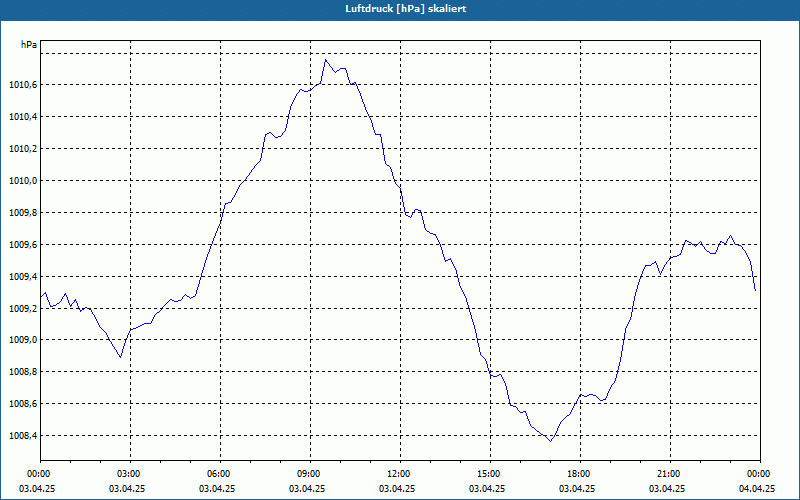Select the y-axis value 1009,6
The width and height of the screenshot is (800, 500).
(23, 245)
